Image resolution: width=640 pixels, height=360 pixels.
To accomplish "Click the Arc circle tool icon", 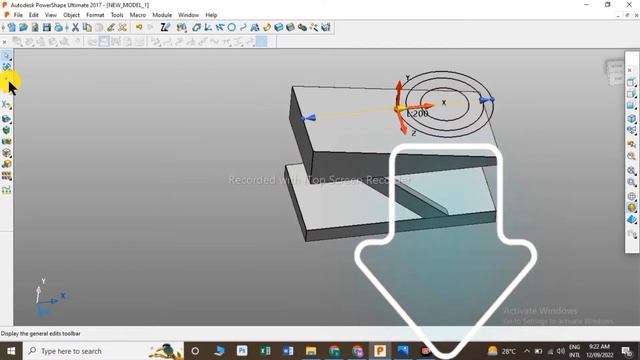I will coord(231,27).
